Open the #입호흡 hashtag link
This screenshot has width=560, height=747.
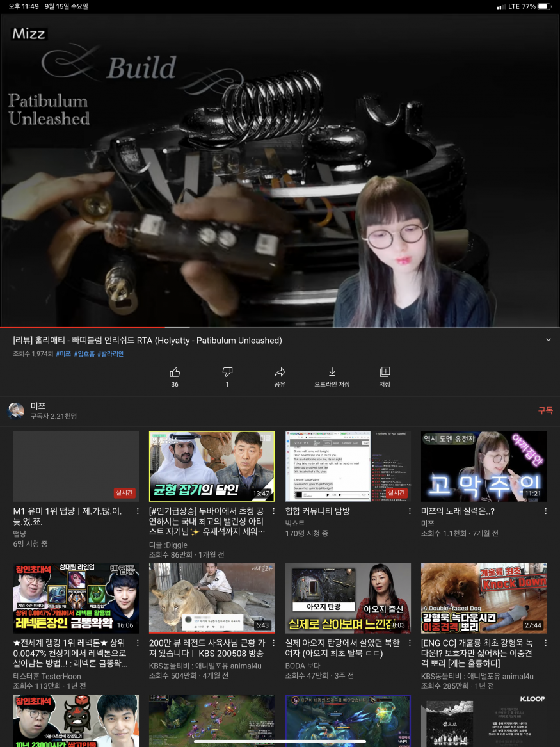pos(84,353)
